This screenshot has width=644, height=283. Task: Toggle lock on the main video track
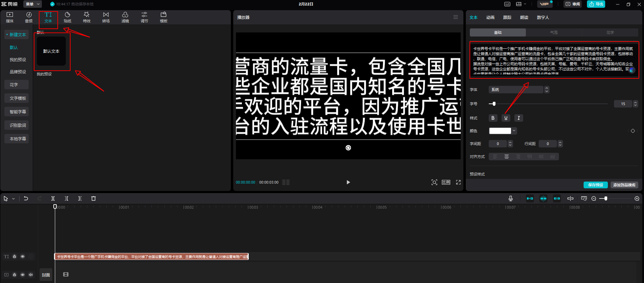tap(15, 275)
